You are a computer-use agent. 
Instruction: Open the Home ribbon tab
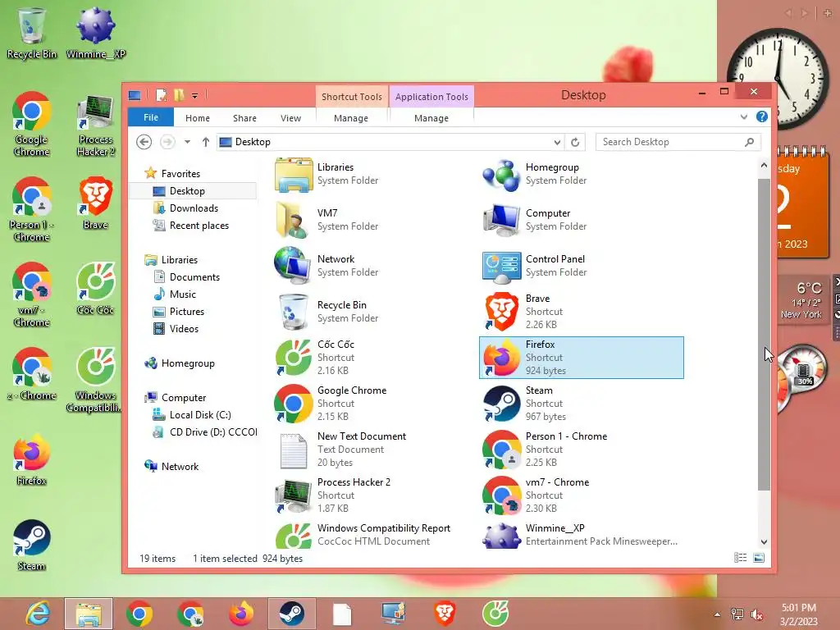point(198,118)
